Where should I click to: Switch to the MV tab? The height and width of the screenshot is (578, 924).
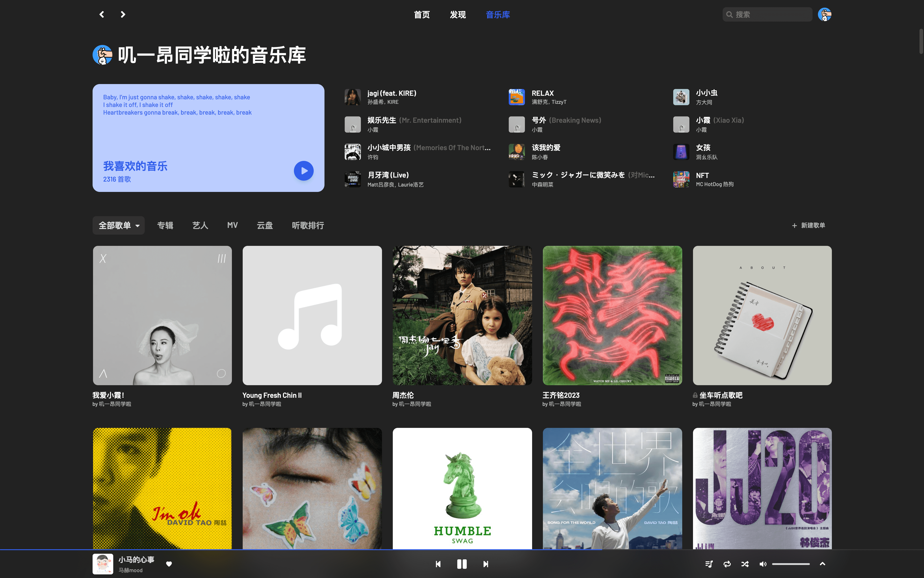pyautogui.click(x=232, y=226)
